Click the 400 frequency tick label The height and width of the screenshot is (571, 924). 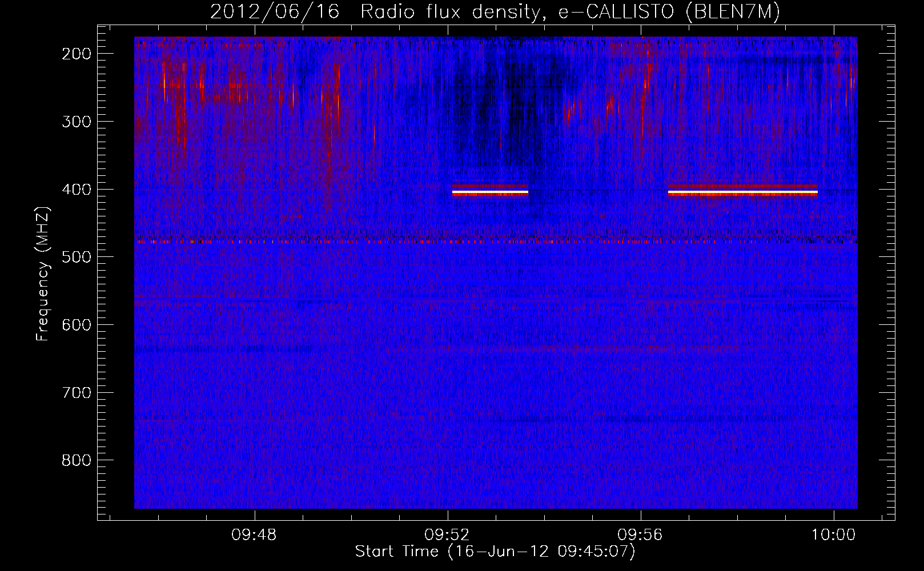coord(77,190)
